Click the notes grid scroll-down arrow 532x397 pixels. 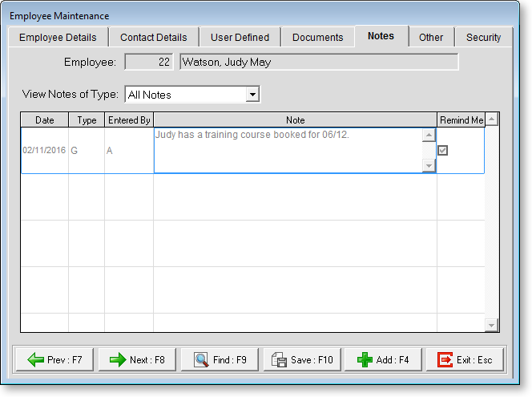[x=492, y=325]
